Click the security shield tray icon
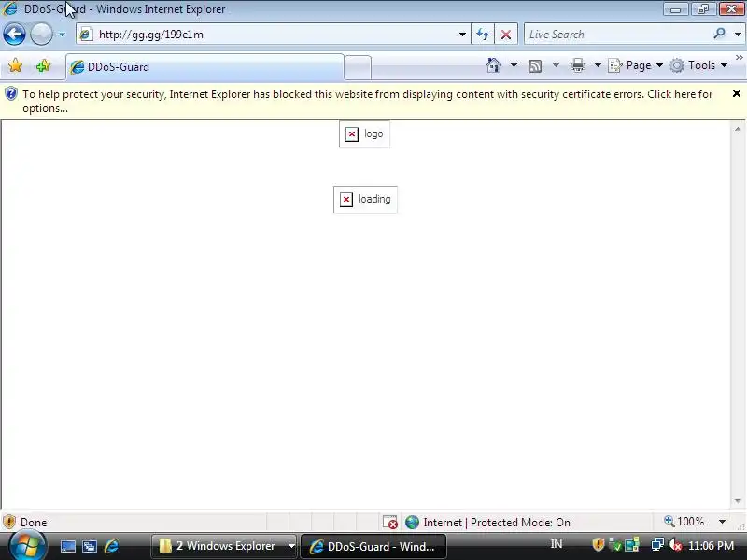Viewport: 747px width, 560px height. click(599, 544)
